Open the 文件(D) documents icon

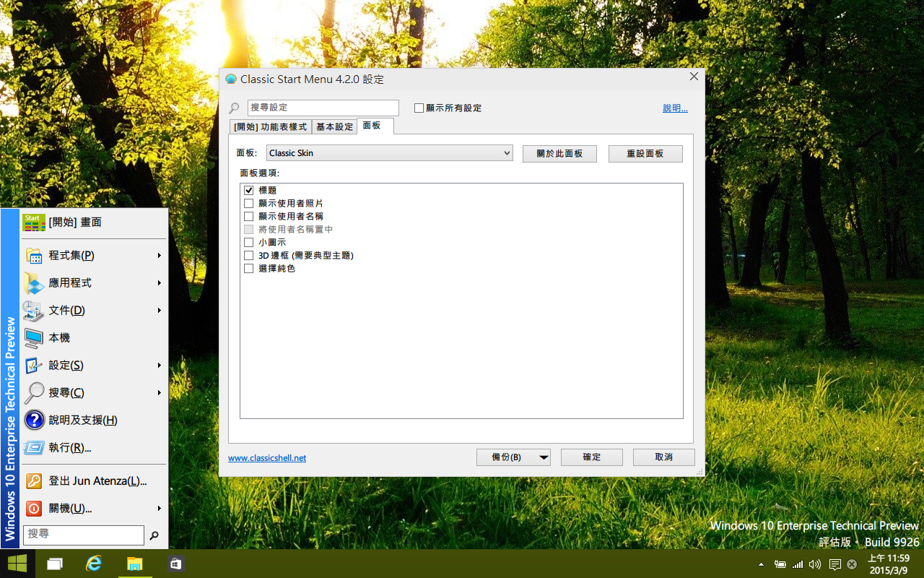[34, 311]
